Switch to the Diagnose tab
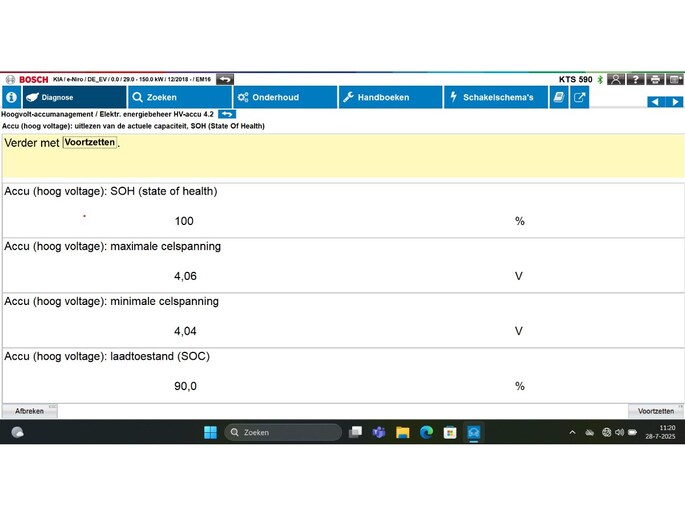 coord(74,97)
